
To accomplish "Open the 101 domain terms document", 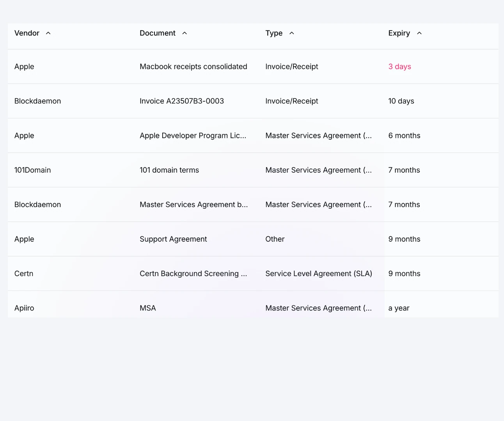I will coord(169,170).
